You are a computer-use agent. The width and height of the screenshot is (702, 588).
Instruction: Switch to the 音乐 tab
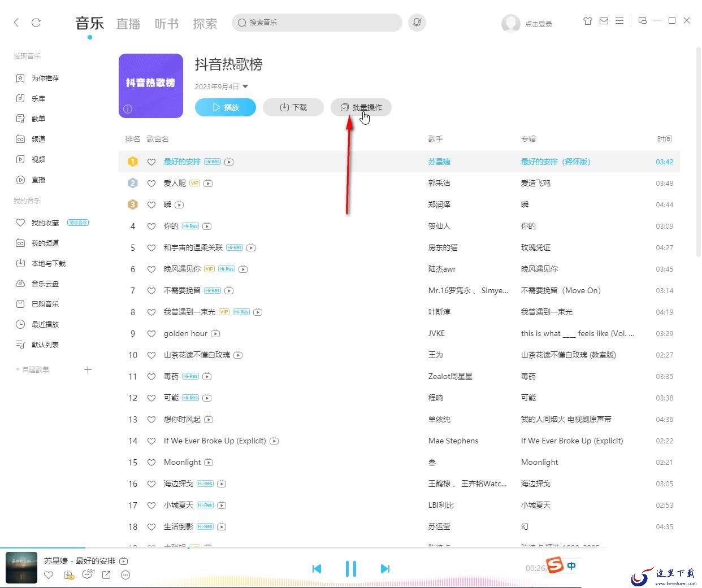90,23
